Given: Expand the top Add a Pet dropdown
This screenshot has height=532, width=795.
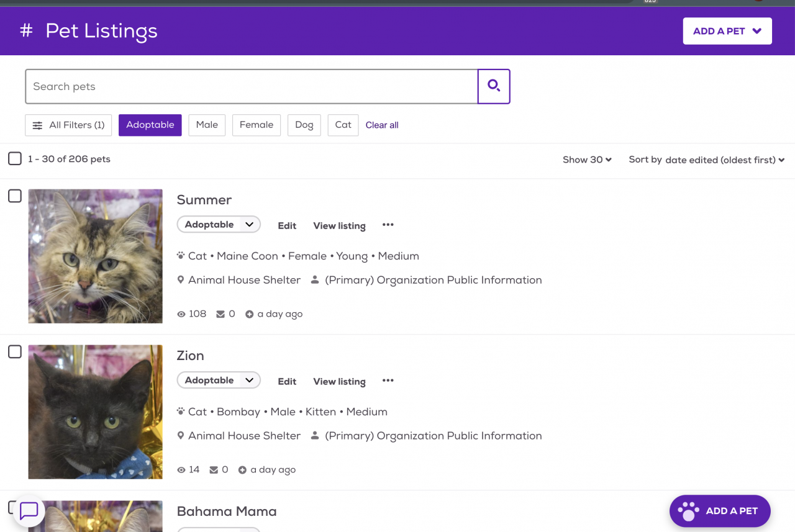Looking at the screenshot, I should coord(727,31).
